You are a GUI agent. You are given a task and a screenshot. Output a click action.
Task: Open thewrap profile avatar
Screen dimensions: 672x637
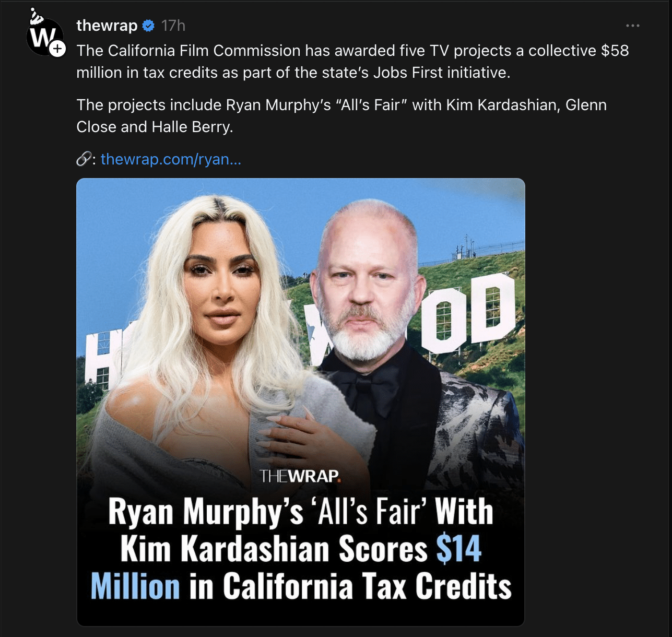44,37
